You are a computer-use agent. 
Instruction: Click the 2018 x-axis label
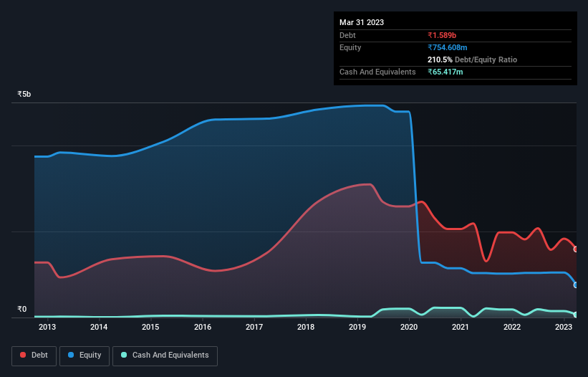306,327
